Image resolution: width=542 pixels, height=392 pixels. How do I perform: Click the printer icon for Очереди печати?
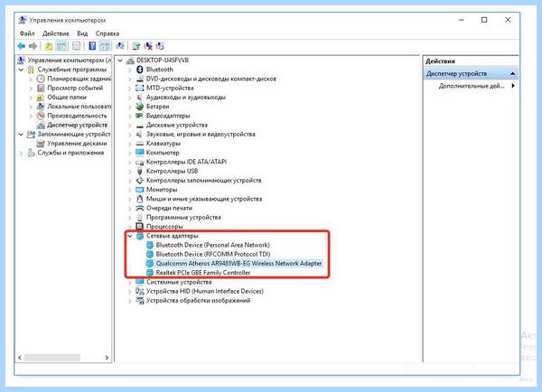[x=140, y=208]
